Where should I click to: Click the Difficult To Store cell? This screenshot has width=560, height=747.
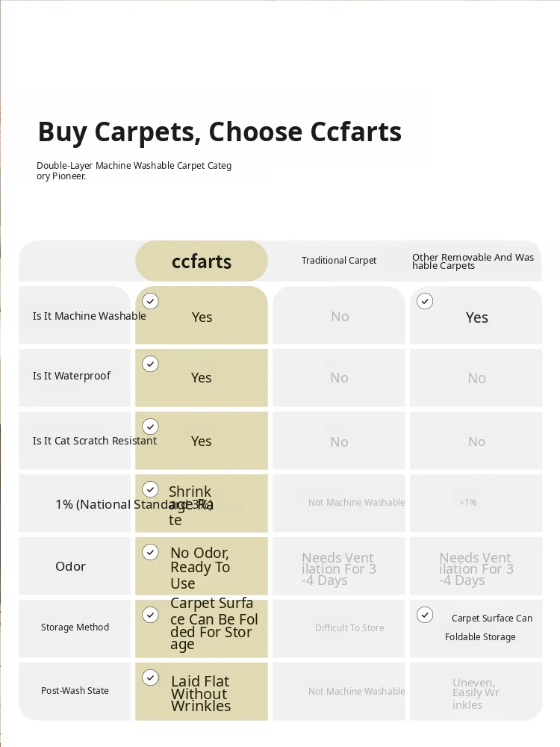click(349, 628)
